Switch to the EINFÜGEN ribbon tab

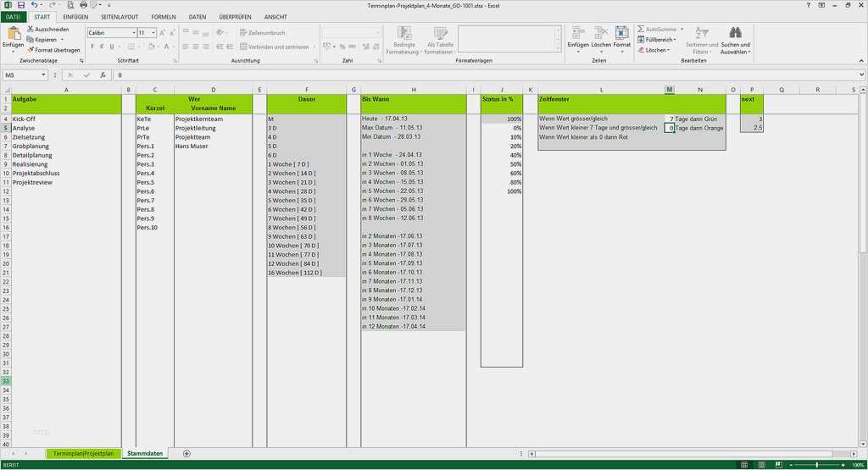(75, 17)
